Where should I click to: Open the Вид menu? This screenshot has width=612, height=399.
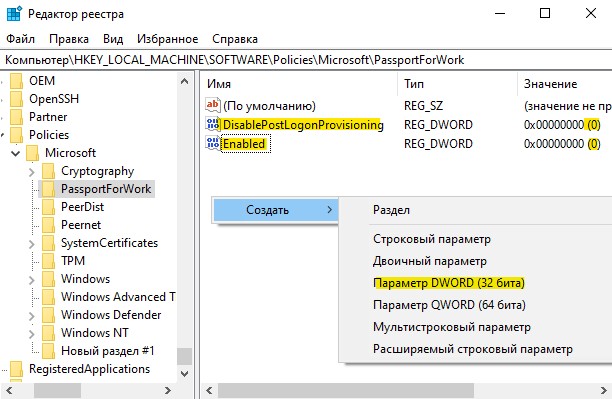pos(113,39)
